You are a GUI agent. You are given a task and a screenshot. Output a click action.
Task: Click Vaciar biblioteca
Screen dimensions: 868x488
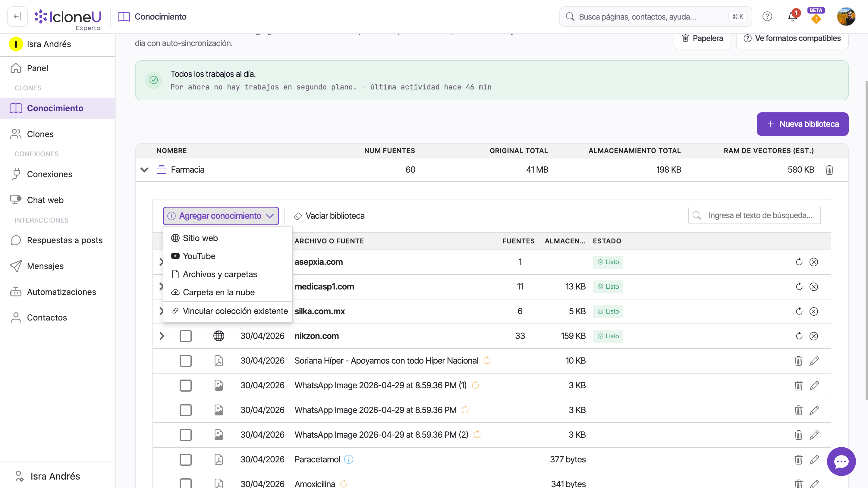(x=329, y=216)
